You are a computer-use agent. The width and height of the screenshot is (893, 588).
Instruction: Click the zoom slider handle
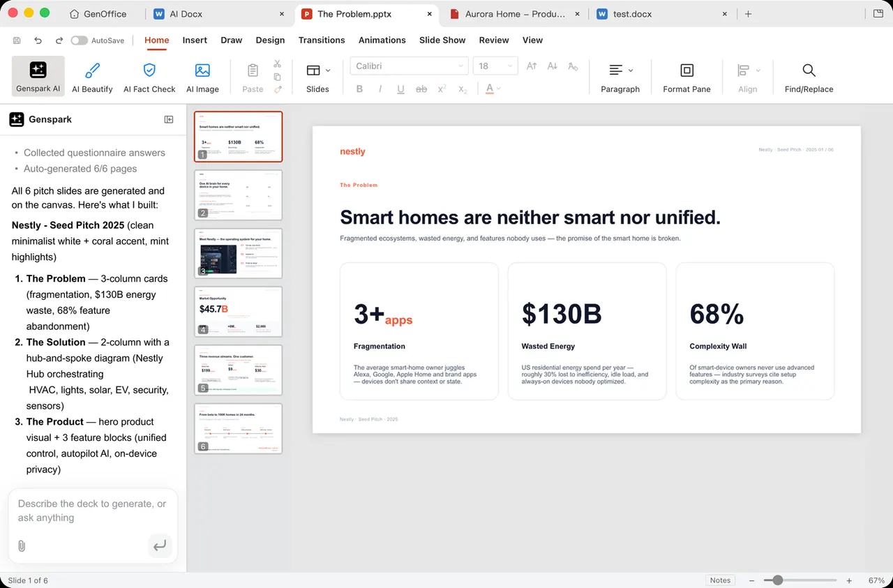[x=777, y=580]
